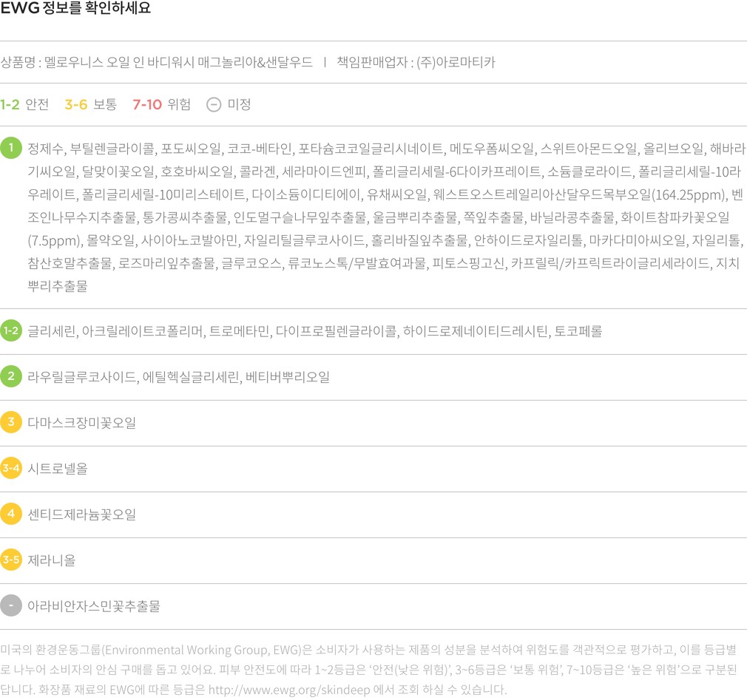747x700 pixels.
Task: Click the 센티드제라늄꽃오일 ingredient
Action: [81, 514]
